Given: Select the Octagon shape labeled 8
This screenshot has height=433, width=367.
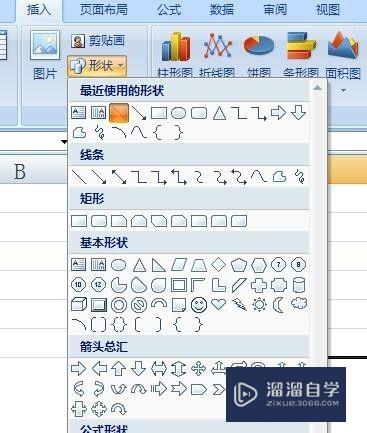Looking at the screenshot, I should (x=299, y=265).
